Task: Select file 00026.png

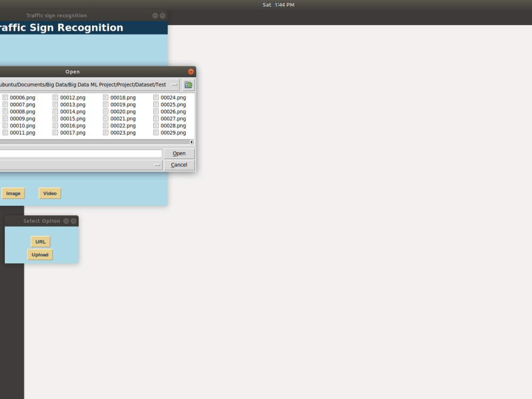Action: pos(170,112)
